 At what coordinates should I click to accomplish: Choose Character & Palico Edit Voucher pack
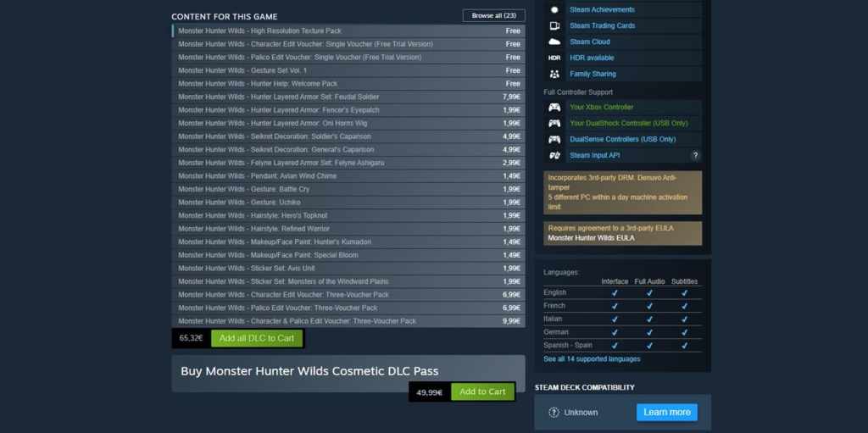click(x=297, y=321)
